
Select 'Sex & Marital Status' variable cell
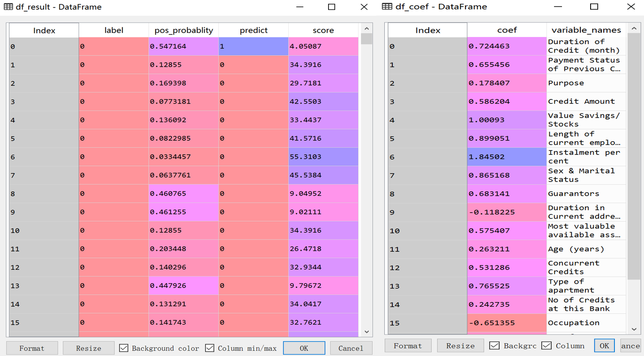coord(586,175)
